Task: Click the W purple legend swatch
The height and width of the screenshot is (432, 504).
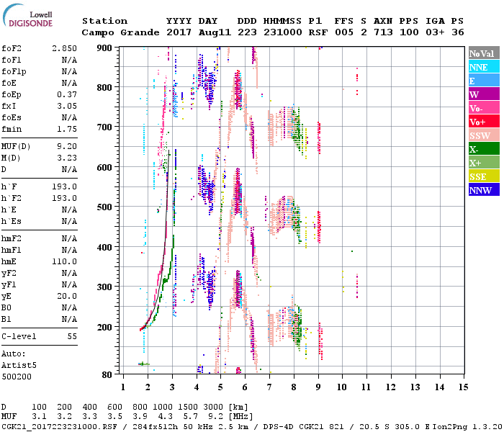Action: click(x=481, y=94)
